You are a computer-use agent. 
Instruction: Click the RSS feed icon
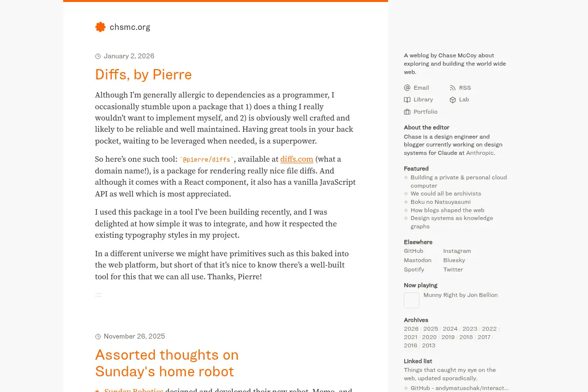(453, 88)
